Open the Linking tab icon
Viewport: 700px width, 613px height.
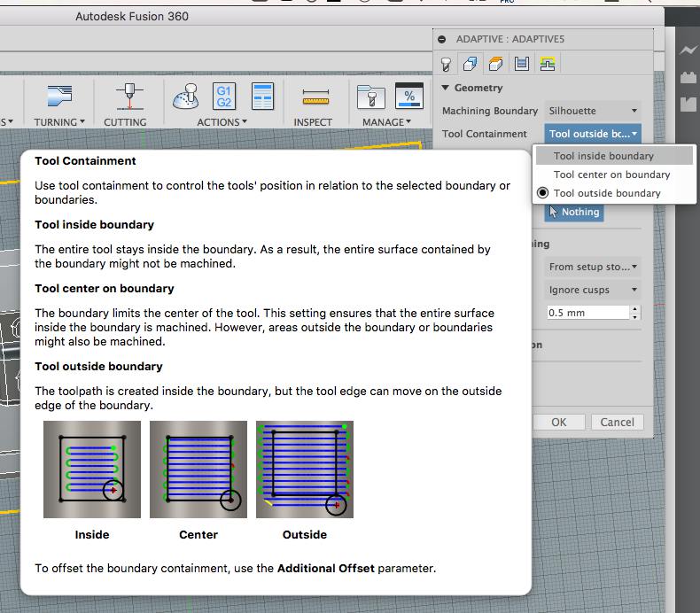tap(548, 64)
